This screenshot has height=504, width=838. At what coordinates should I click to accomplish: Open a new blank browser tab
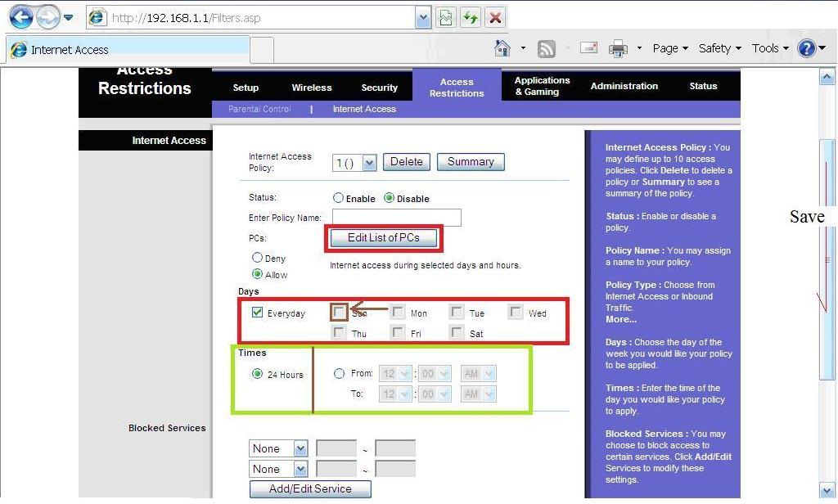coord(262,50)
